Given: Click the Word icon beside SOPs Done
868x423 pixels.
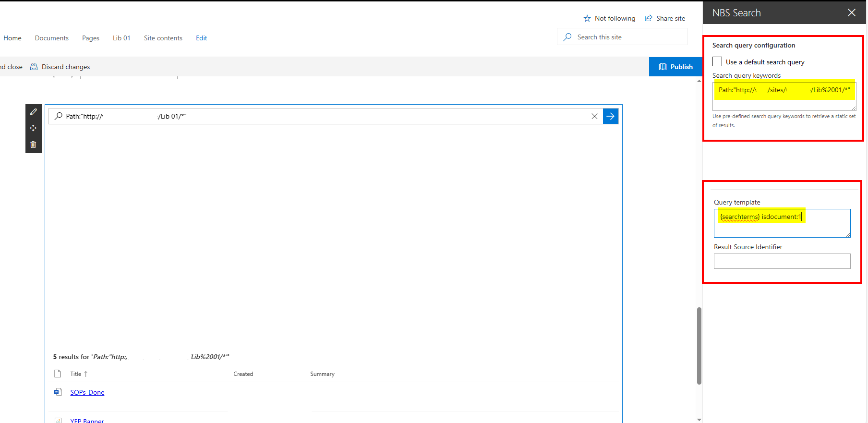Looking at the screenshot, I should (x=58, y=392).
